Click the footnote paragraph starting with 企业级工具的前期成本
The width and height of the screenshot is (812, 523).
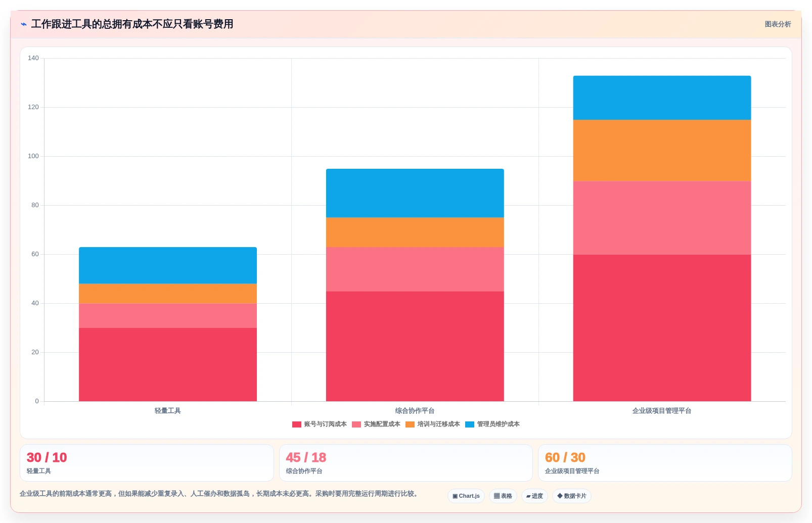pos(218,494)
